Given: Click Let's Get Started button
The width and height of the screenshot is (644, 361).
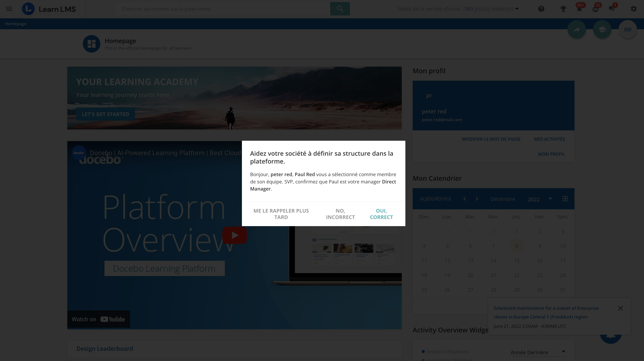Looking at the screenshot, I should (x=105, y=114).
